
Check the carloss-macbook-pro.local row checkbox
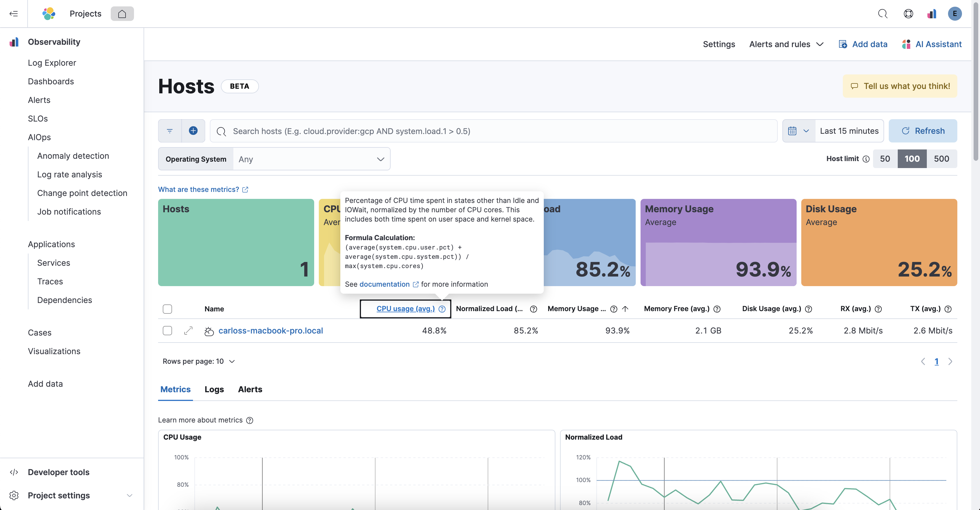tap(167, 331)
